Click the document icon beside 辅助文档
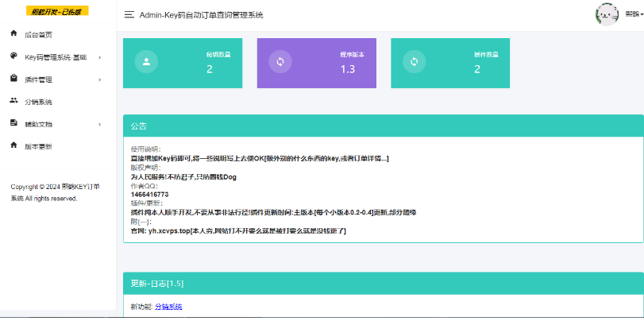Viewport: 644px width, 321px height. click(x=13, y=122)
